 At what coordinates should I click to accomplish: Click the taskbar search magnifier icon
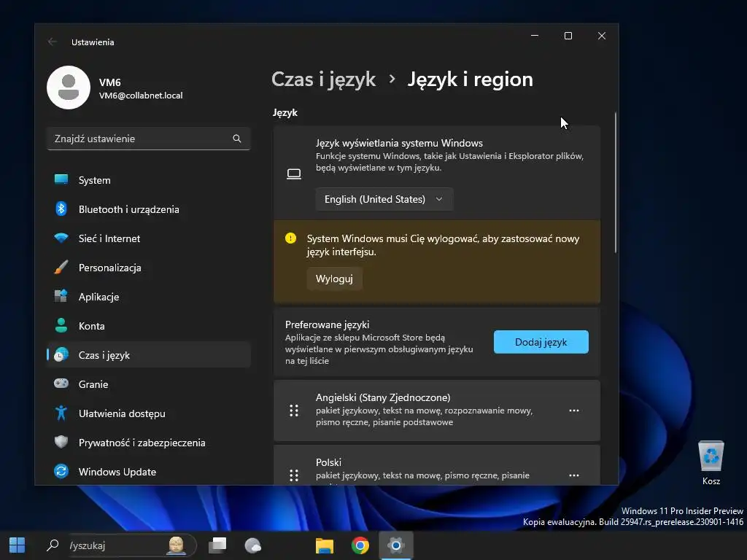[53, 545]
